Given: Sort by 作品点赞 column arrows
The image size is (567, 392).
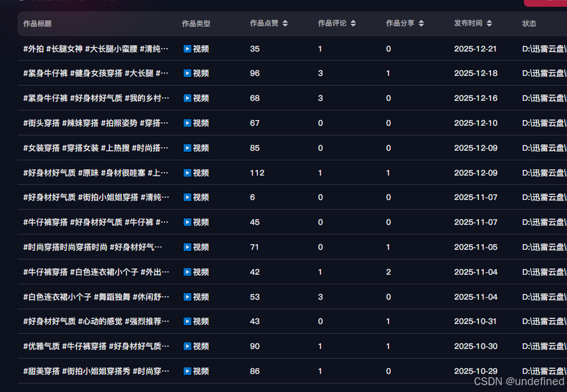Looking at the screenshot, I should coord(285,23).
